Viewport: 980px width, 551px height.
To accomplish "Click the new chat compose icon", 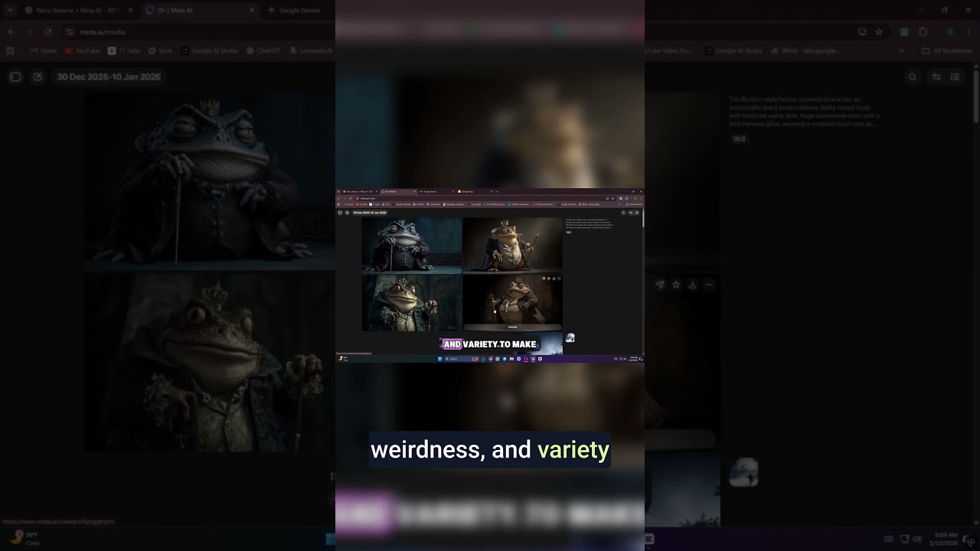I will pos(38,77).
